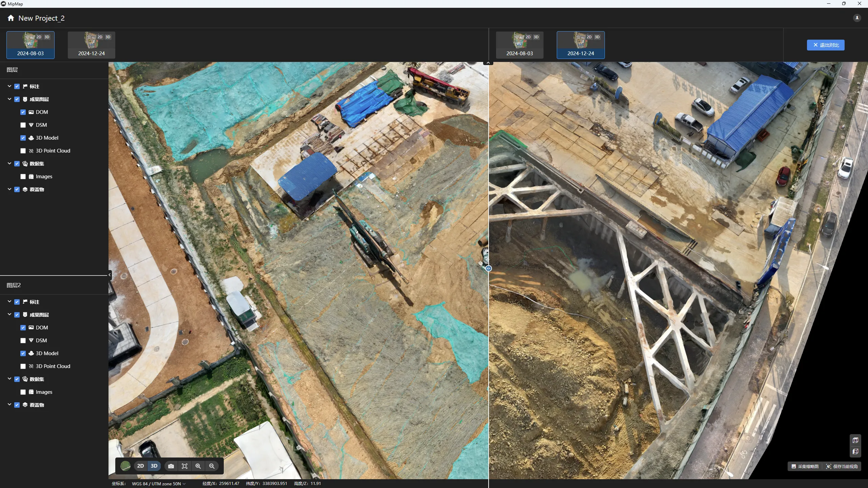868x488 pixels.
Task: Take a screenshot with the camera icon
Action: (171, 466)
